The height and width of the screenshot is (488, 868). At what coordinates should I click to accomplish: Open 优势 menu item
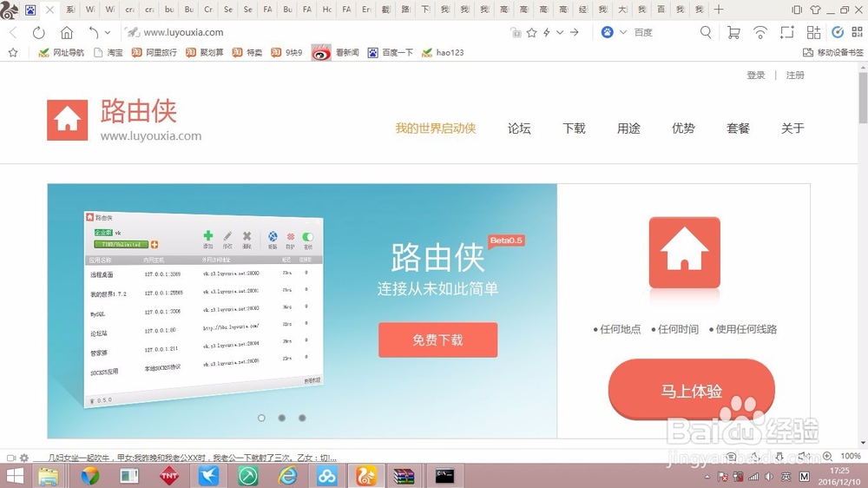point(683,129)
